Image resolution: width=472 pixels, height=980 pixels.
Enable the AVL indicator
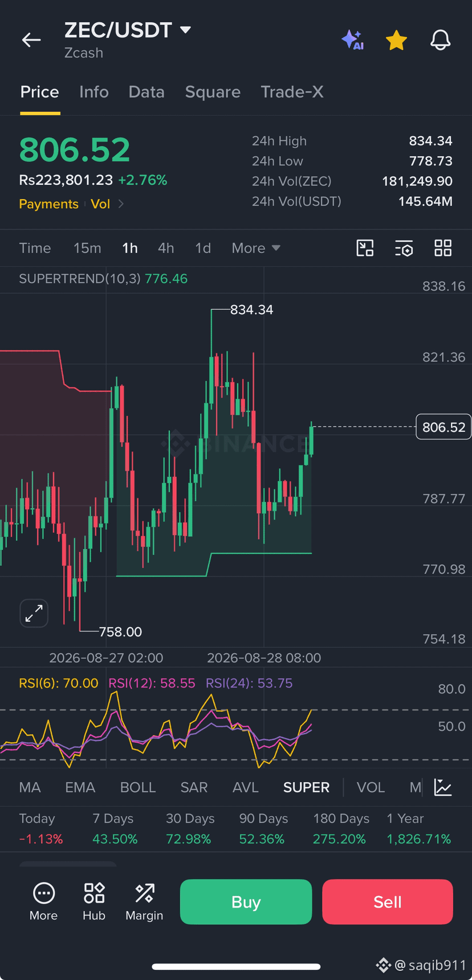(x=246, y=787)
